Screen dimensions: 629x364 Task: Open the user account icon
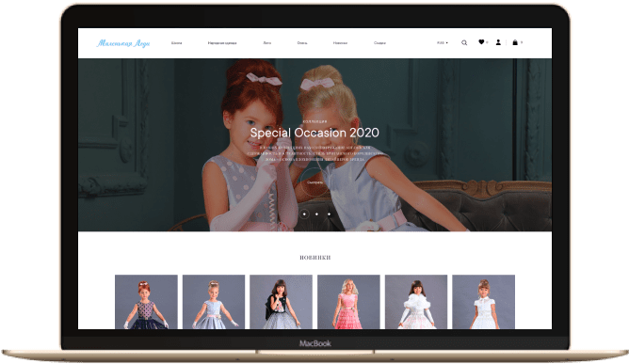coord(498,42)
